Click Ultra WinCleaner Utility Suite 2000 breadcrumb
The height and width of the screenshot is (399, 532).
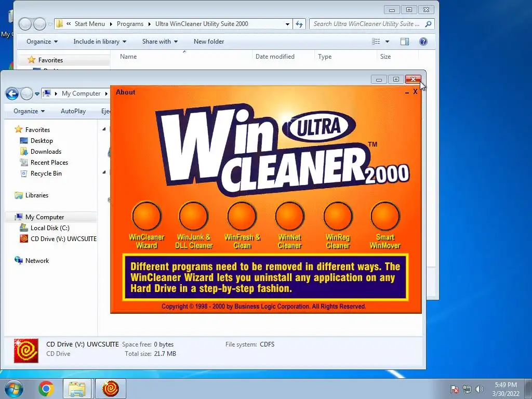[202, 24]
